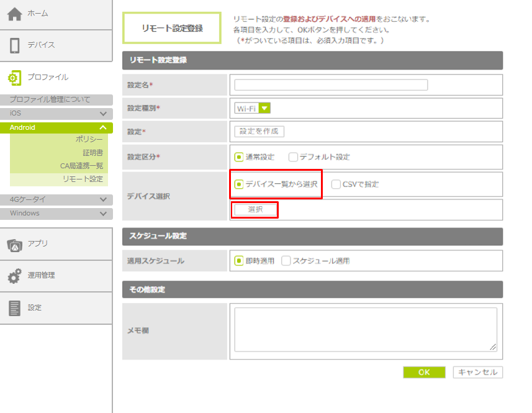Image resolution: width=532 pixels, height=413 pixels.
Task: Open the Wi-Fi setting type dropdown
Action: pos(264,108)
